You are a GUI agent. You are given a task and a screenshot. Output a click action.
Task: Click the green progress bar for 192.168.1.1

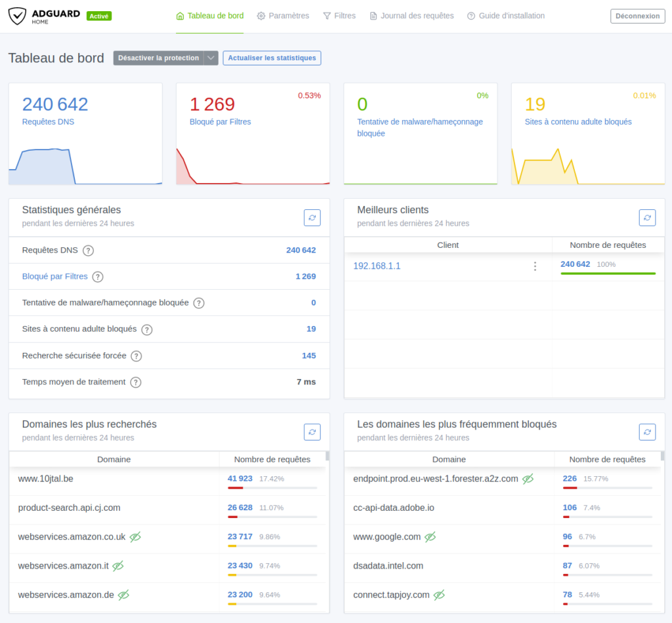(x=608, y=273)
